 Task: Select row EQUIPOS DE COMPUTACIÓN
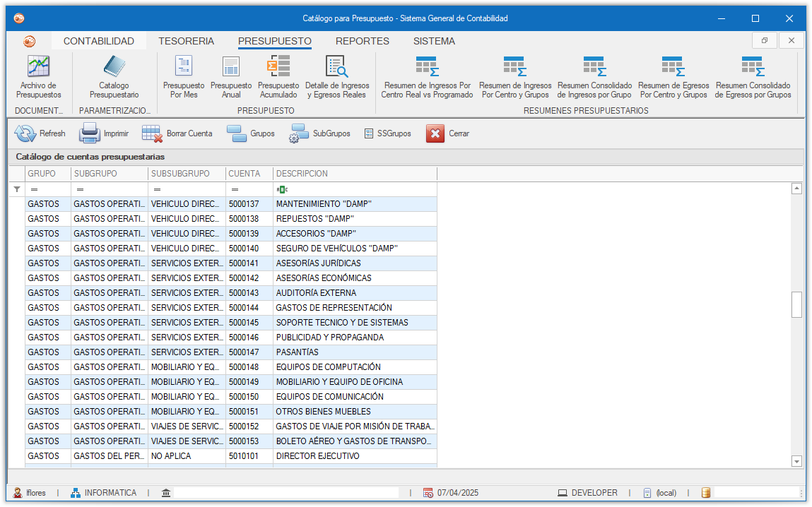coord(231,367)
